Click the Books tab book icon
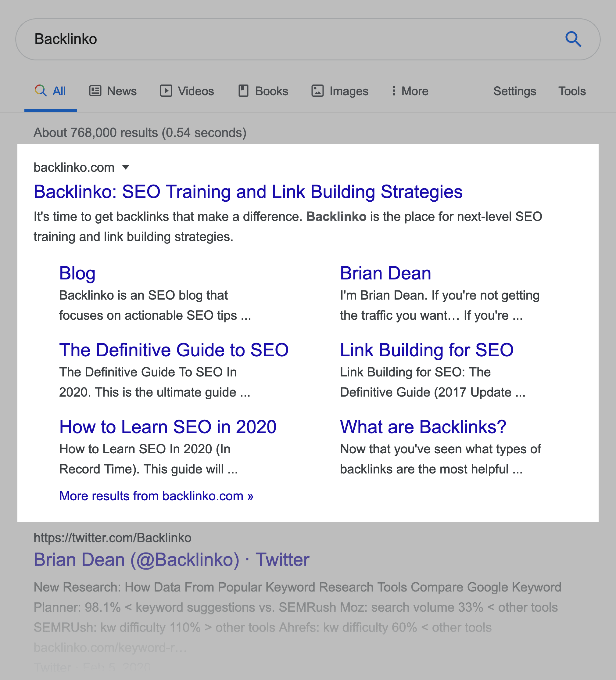 pos(243,91)
